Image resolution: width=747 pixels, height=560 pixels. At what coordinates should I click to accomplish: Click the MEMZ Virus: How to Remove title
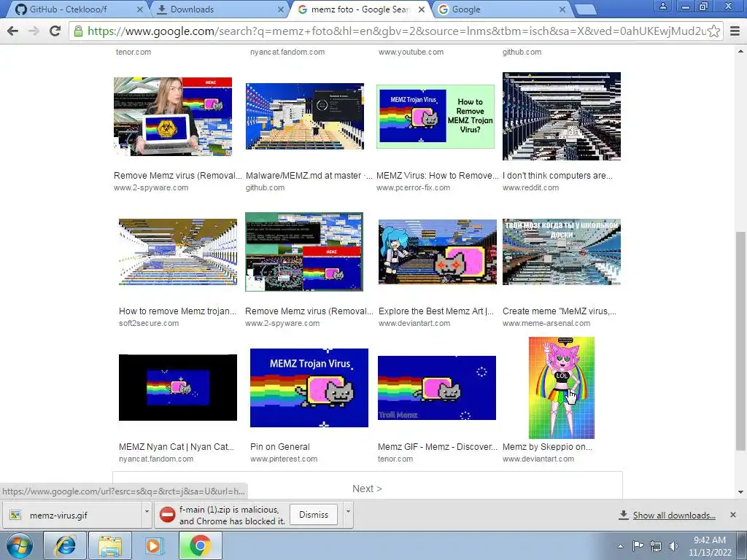[438, 175]
